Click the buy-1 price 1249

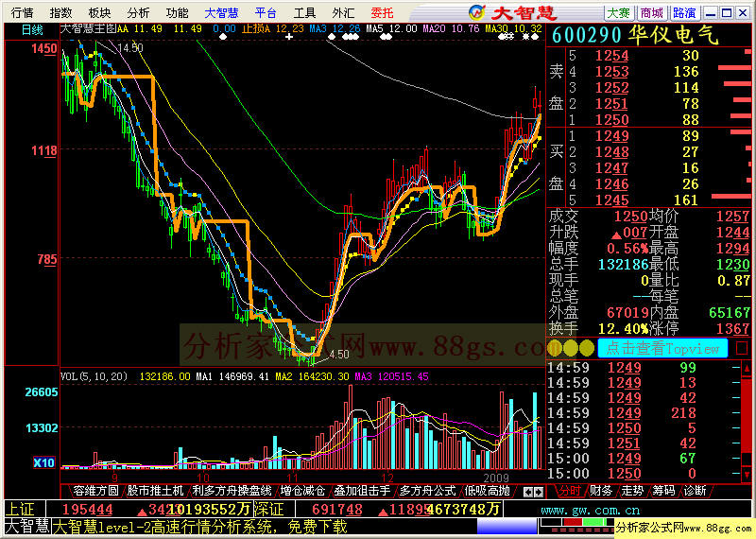611,136
